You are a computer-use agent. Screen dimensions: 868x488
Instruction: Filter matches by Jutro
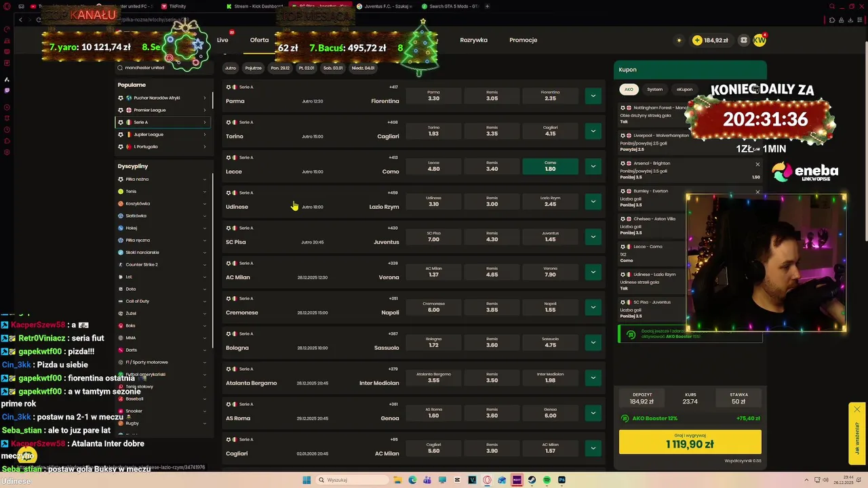click(x=231, y=68)
